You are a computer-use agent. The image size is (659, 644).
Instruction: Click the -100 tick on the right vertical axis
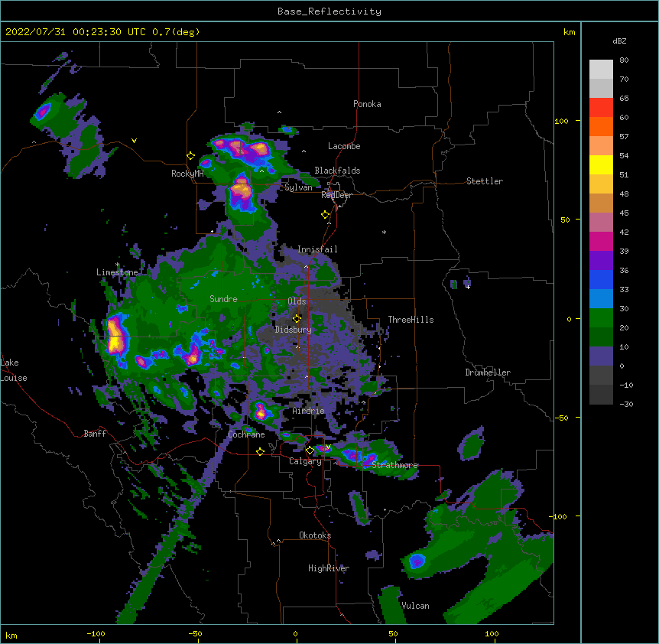pyautogui.click(x=560, y=516)
